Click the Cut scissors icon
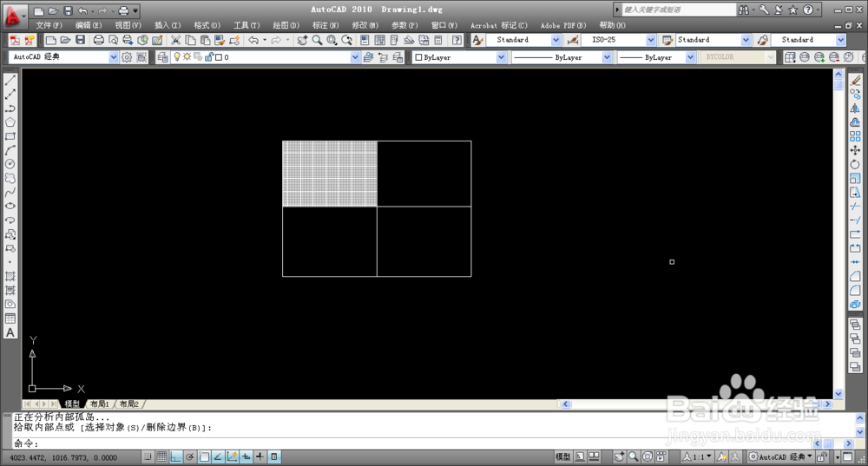868x466 pixels. point(175,40)
